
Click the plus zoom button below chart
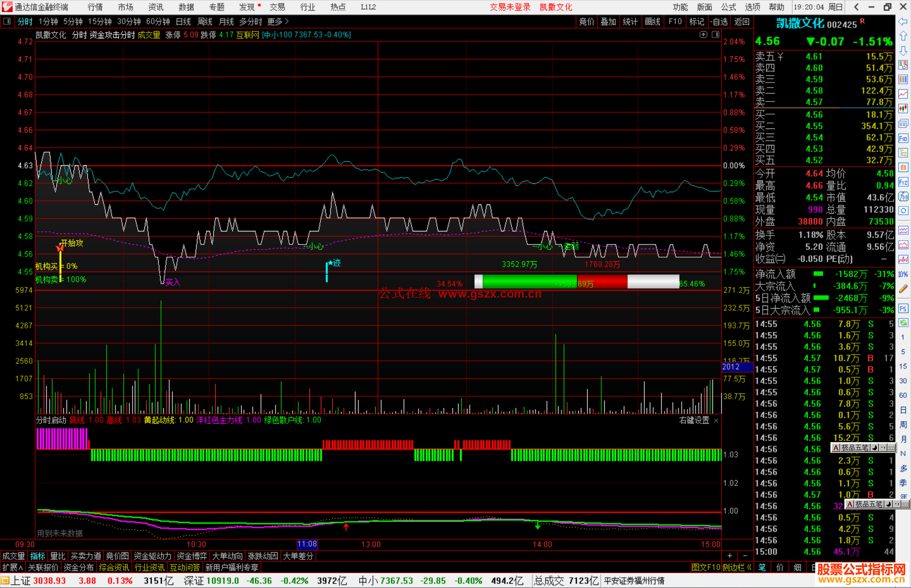coord(730,556)
